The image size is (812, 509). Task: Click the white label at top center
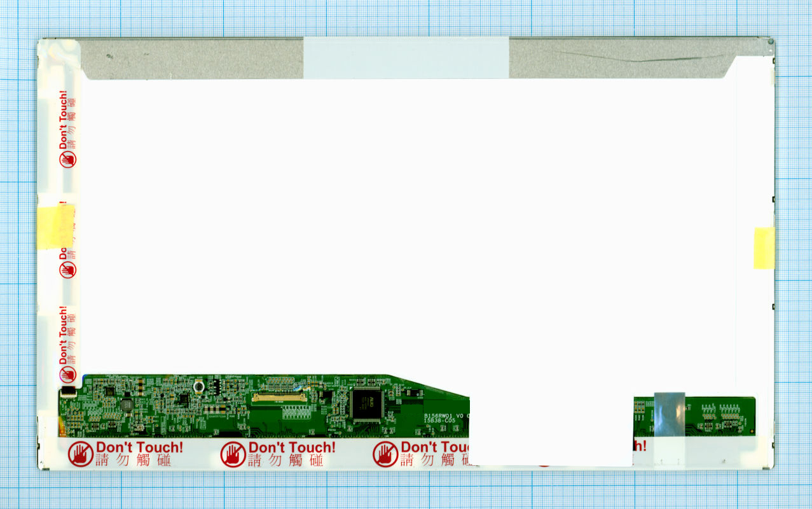coord(406,57)
